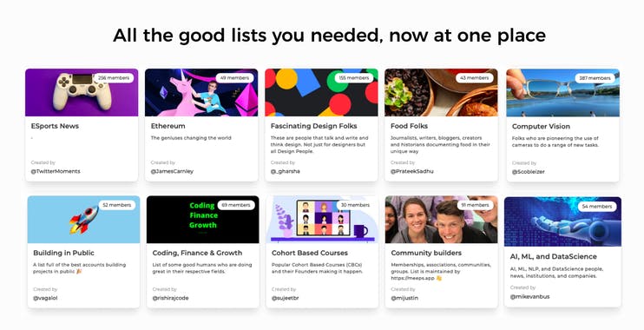This screenshot has width=644, height=330.
Task: Visit the @TwitterMoments creator profile
Action: 56,171
